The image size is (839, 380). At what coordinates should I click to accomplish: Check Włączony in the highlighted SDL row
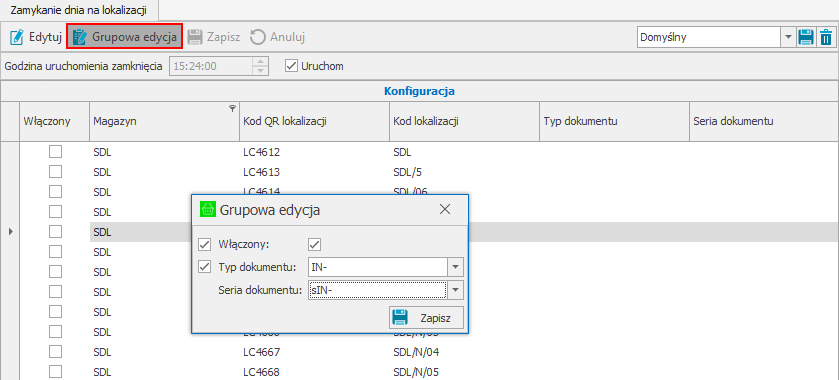55,232
